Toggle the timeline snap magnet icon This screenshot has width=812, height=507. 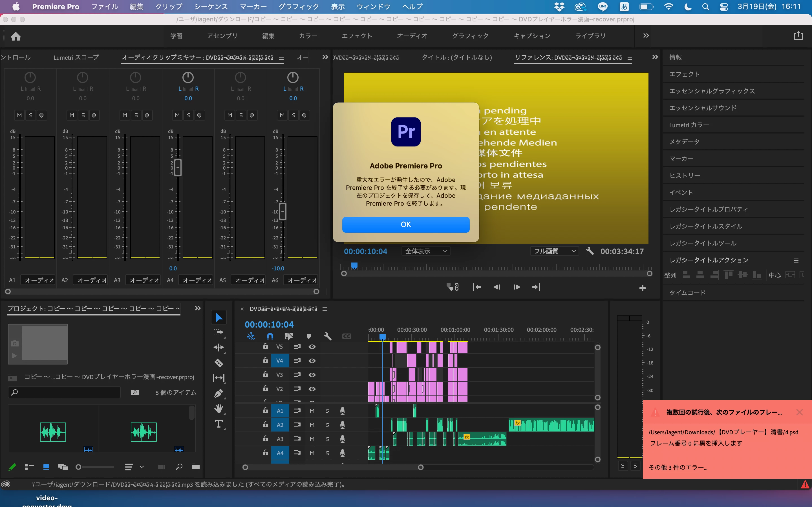[270, 336]
